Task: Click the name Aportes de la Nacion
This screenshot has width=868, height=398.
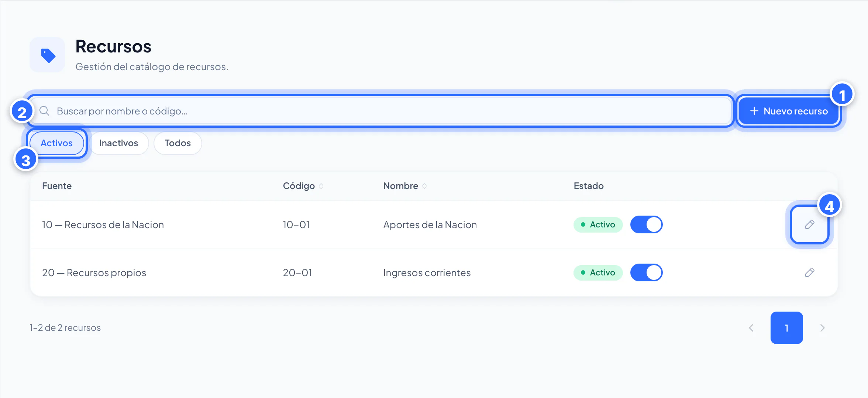Action: click(x=430, y=224)
